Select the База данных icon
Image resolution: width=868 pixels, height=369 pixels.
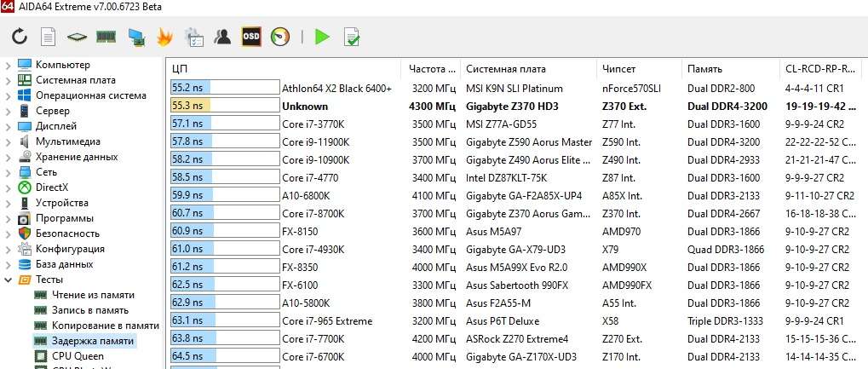pyautogui.click(x=25, y=264)
